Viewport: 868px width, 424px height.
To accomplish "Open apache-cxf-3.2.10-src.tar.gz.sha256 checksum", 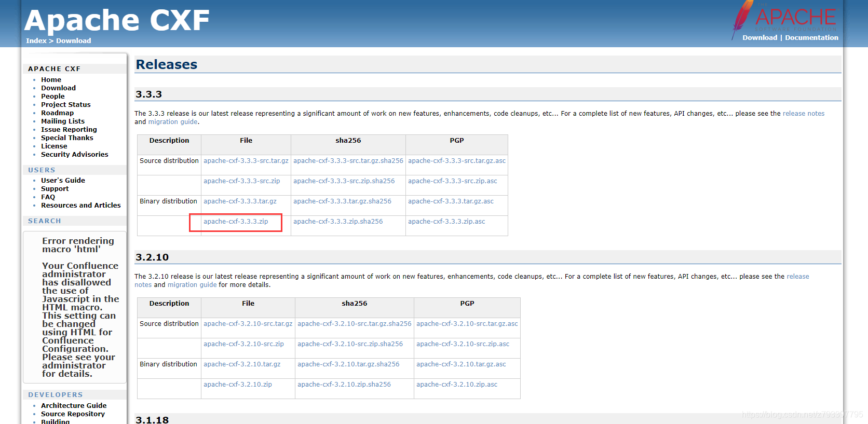I will coord(355,324).
